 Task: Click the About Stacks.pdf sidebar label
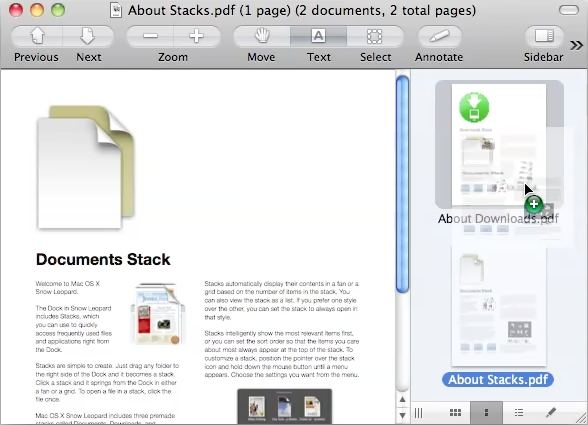[x=498, y=379]
